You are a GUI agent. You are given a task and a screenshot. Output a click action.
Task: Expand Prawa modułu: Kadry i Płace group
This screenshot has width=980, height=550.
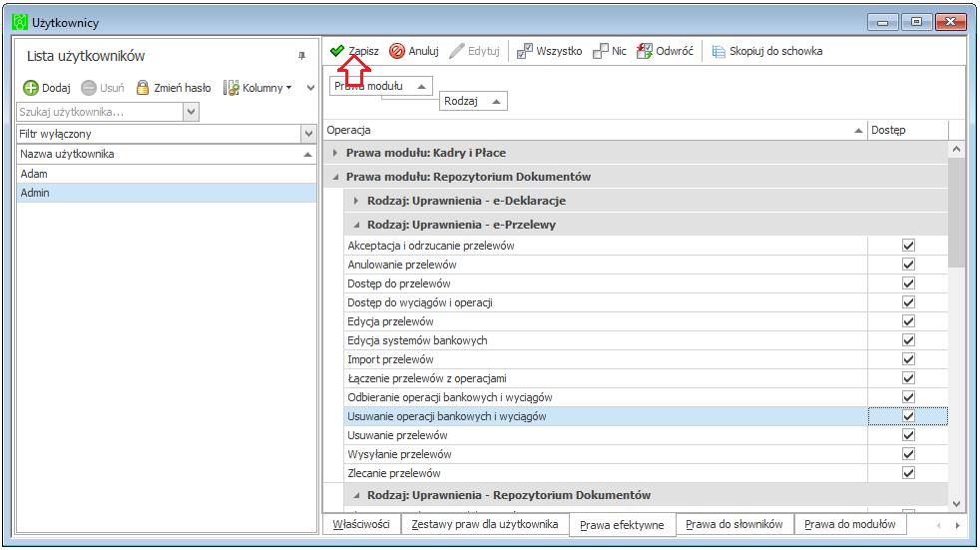335,153
